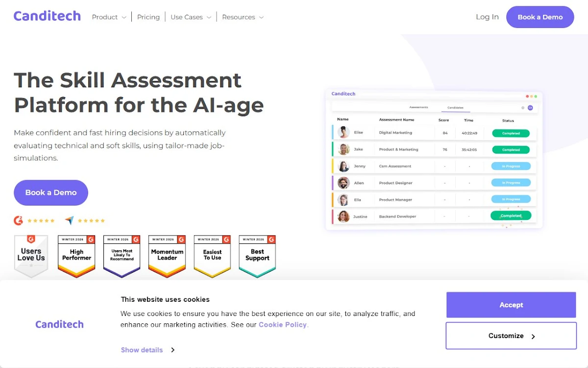
Task: Click Justine's avatar in the candidates list
Action: [x=343, y=216]
